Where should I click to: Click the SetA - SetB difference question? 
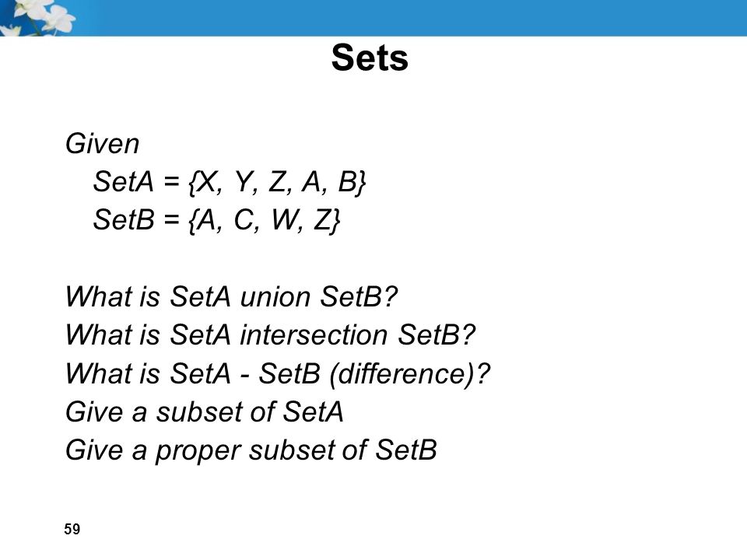[277, 373]
